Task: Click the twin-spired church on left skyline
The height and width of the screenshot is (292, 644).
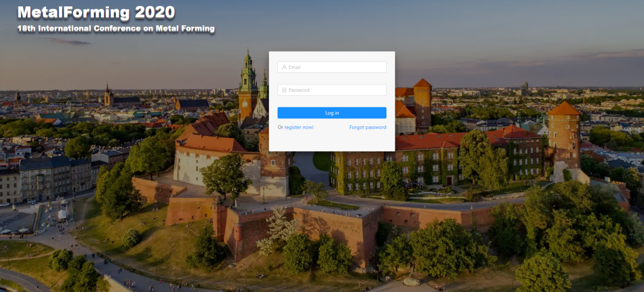Action: click(109, 96)
